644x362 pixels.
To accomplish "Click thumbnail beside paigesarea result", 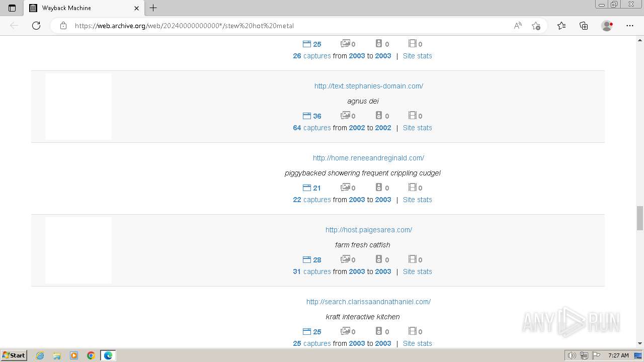I will coord(78,250).
